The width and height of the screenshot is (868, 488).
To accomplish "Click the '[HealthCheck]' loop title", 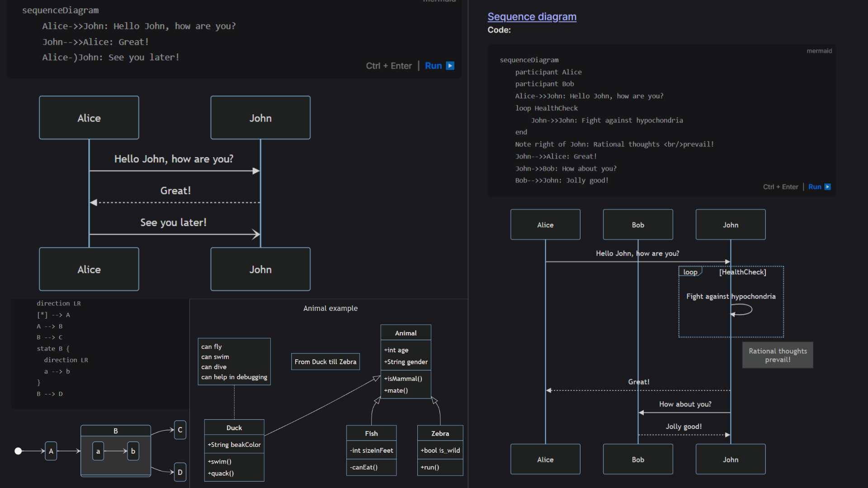I will click(743, 272).
